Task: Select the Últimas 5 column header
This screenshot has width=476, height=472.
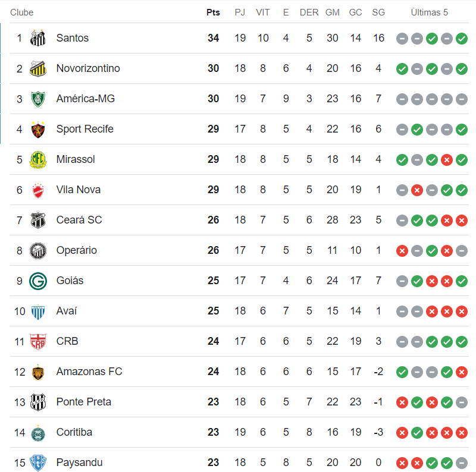Action: [x=429, y=12]
